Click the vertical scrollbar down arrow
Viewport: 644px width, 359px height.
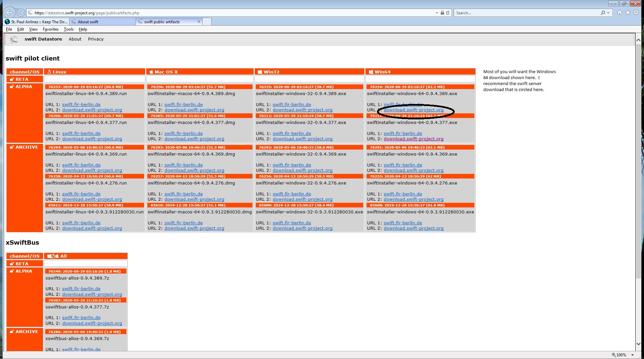638,344
